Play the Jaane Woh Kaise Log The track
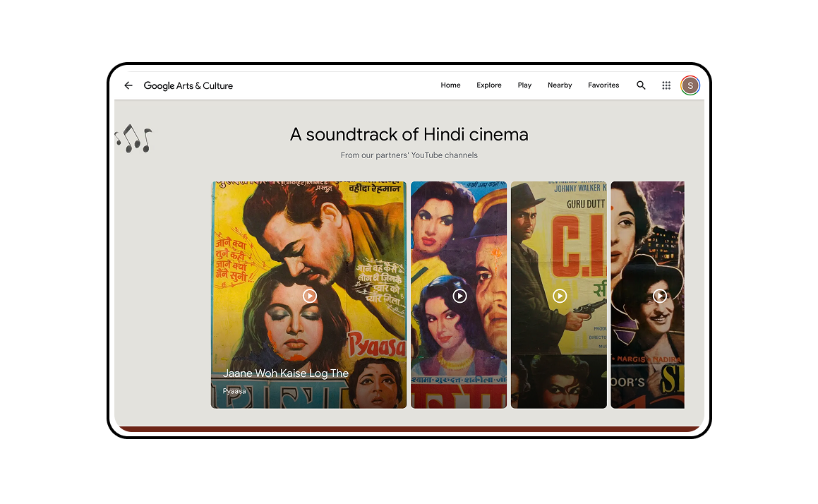The width and height of the screenshot is (818, 504). 309,296
